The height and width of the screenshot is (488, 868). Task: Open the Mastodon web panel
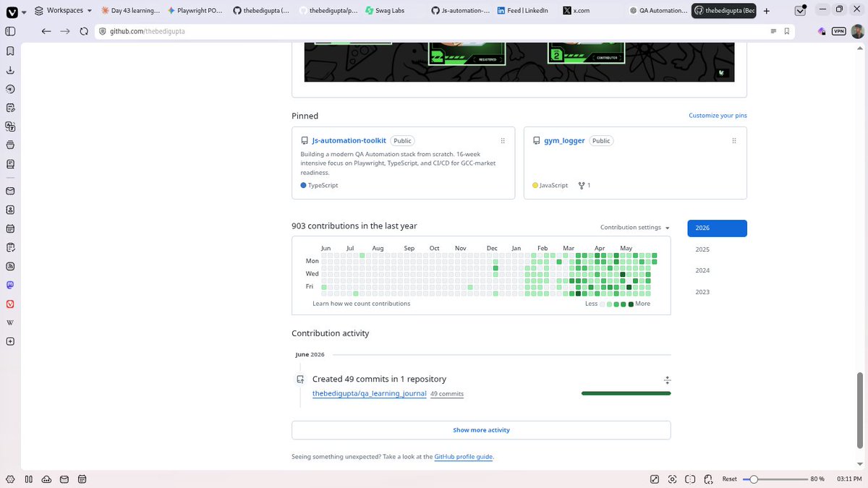[x=10, y=286]
